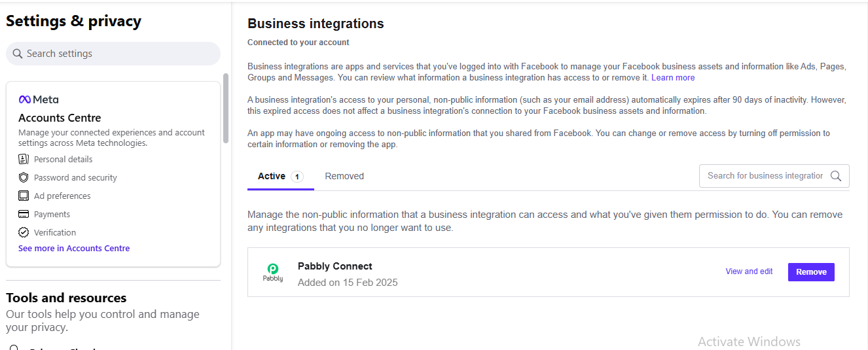
Task: Open Payments settings
Action: 52,214
